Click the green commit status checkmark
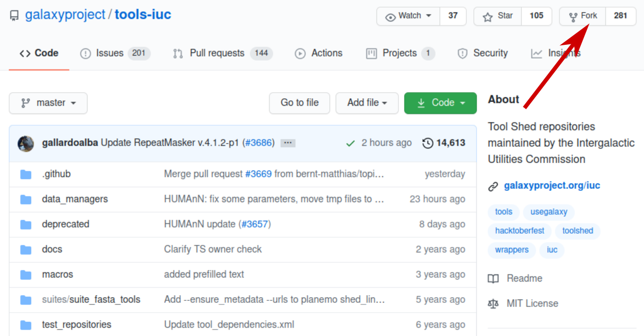This screenshot has height=336, width=644. [350, 144]
